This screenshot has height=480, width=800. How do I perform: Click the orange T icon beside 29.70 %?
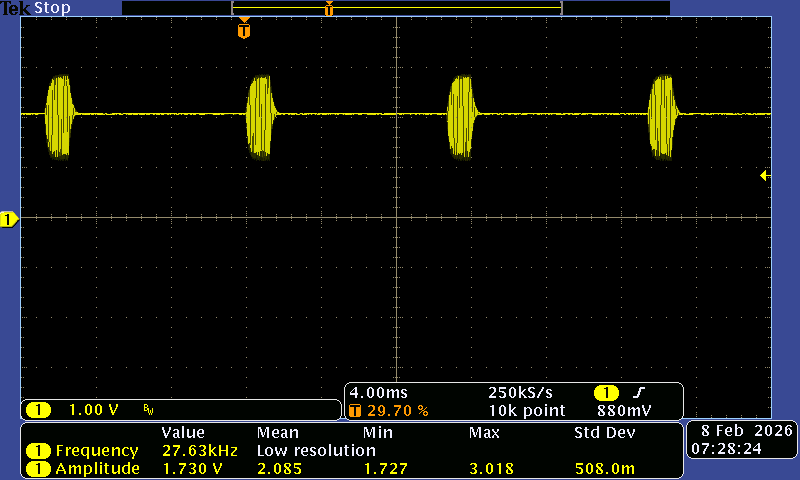tap(354, 411)
